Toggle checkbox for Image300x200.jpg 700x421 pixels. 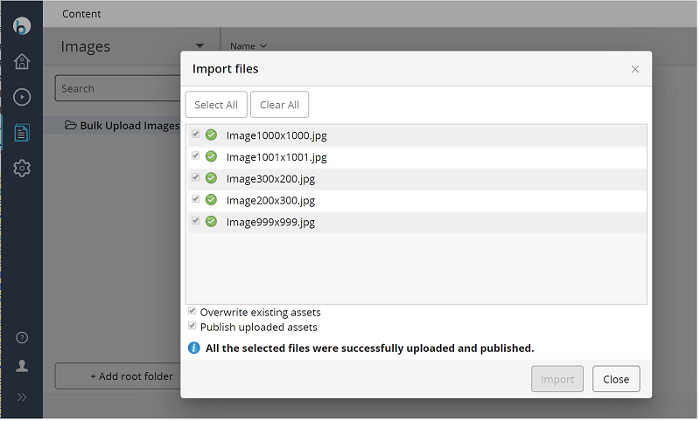click(x=196, y=178)
